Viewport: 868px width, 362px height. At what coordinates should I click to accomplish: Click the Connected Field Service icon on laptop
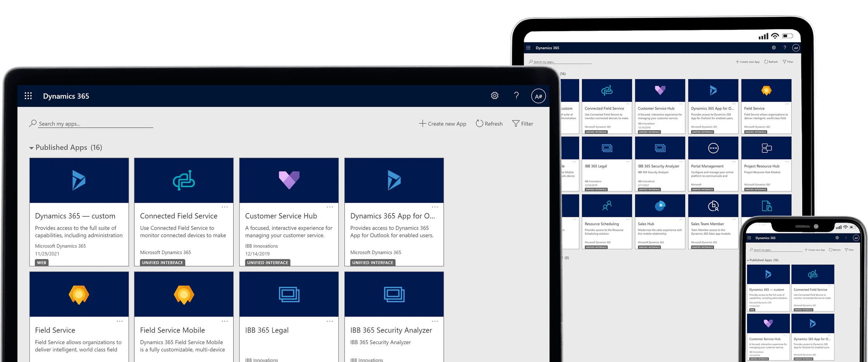point(184,180)
